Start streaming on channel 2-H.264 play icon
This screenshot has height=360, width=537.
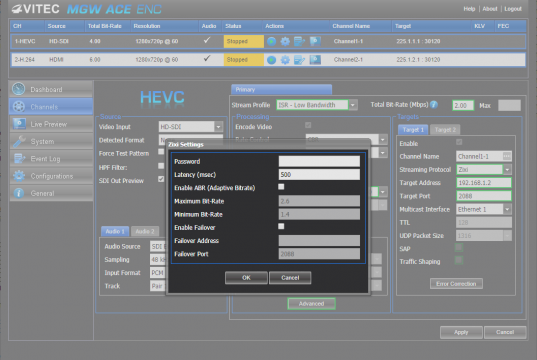tap(271, 60)
